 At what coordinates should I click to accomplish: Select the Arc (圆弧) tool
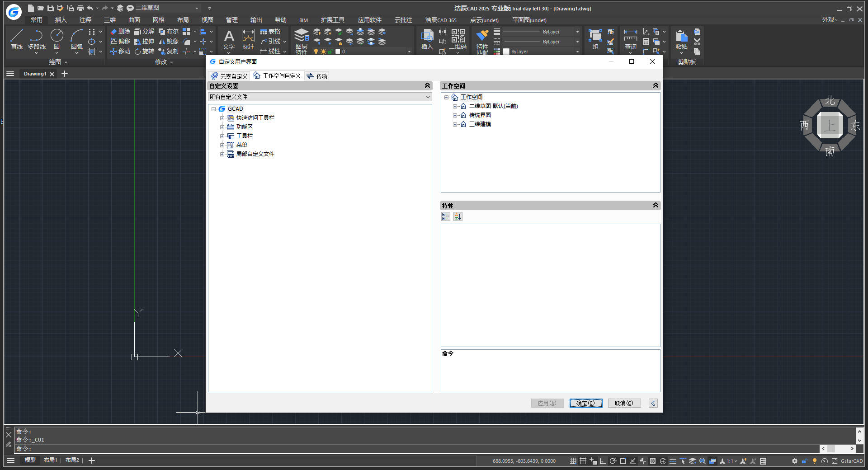[x=77, y=39]
